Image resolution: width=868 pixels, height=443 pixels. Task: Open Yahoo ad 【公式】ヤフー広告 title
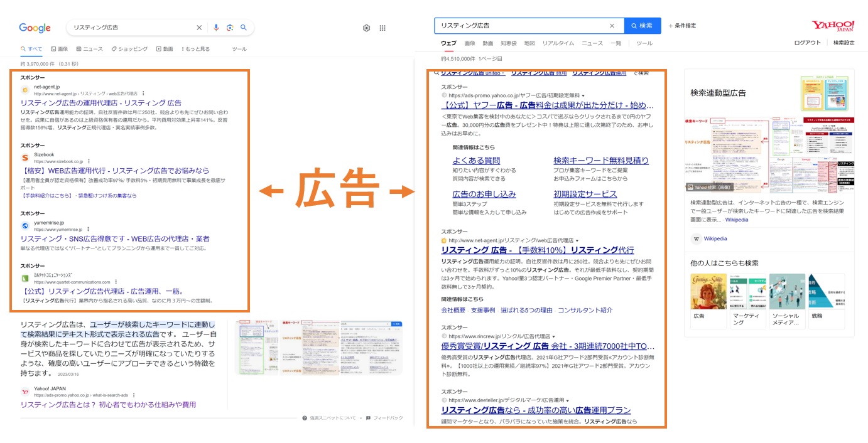click(547, 105)
